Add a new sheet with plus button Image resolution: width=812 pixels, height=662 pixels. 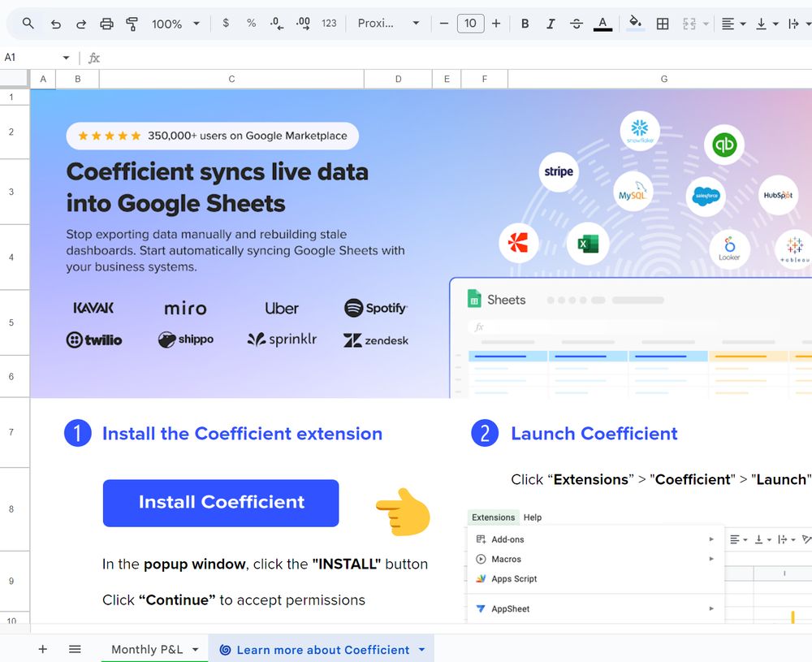click(x=43, y=649)
